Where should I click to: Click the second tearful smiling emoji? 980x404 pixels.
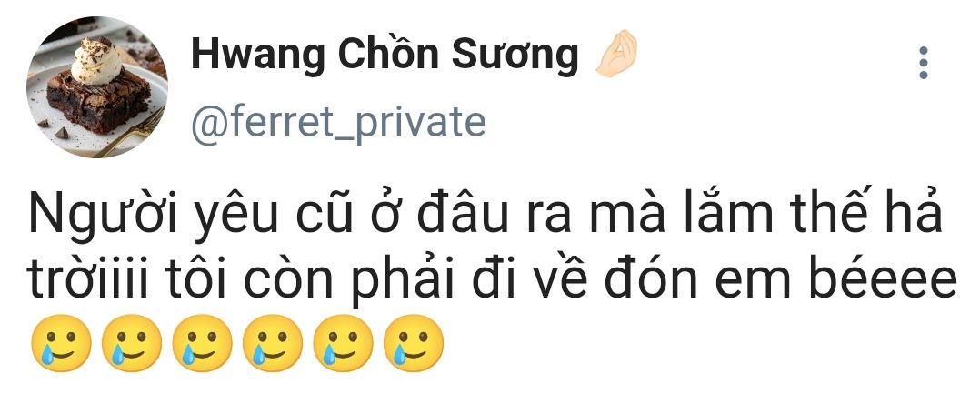pos(132,343)
